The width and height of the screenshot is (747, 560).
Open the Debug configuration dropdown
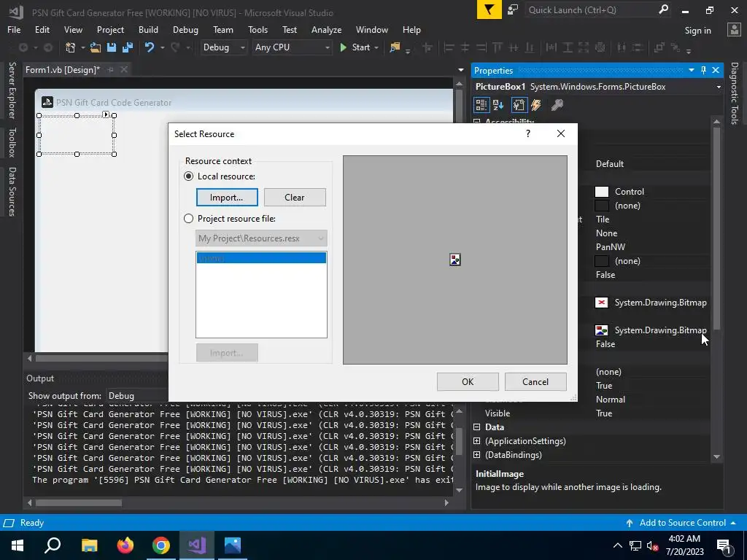pyautogui.click(x=223, y=47)
